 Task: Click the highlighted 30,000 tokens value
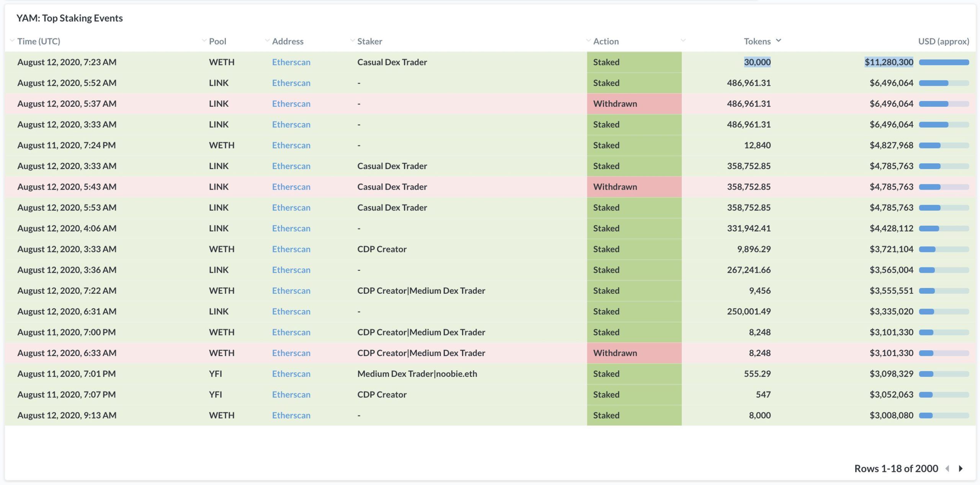(757, 62)
